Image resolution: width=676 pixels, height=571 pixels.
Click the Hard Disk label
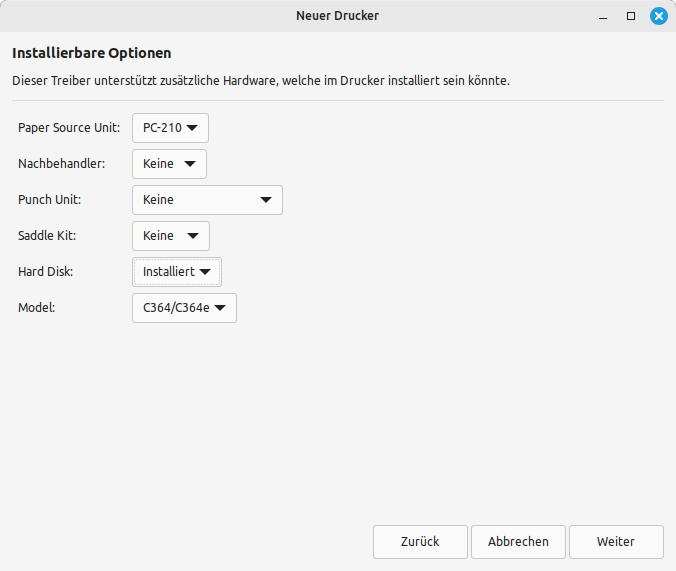[x=46, y=272]
